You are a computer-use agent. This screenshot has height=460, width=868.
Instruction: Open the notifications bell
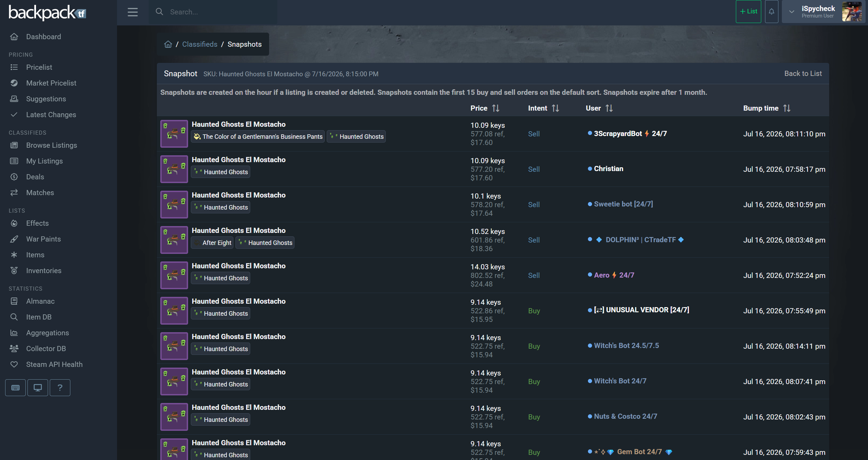pyautogui.click(x=771, y=12)
